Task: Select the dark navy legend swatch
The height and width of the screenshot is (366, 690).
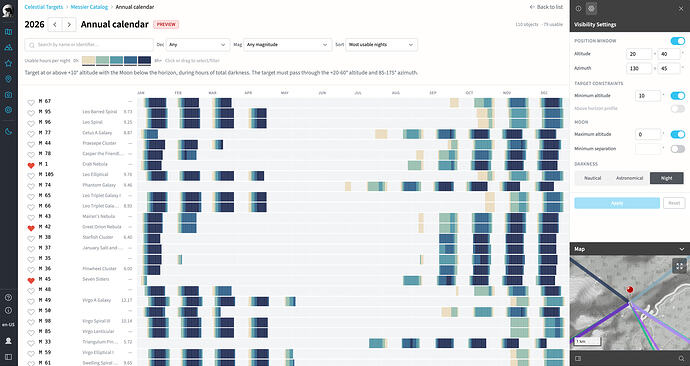Action: pos(144,60)
